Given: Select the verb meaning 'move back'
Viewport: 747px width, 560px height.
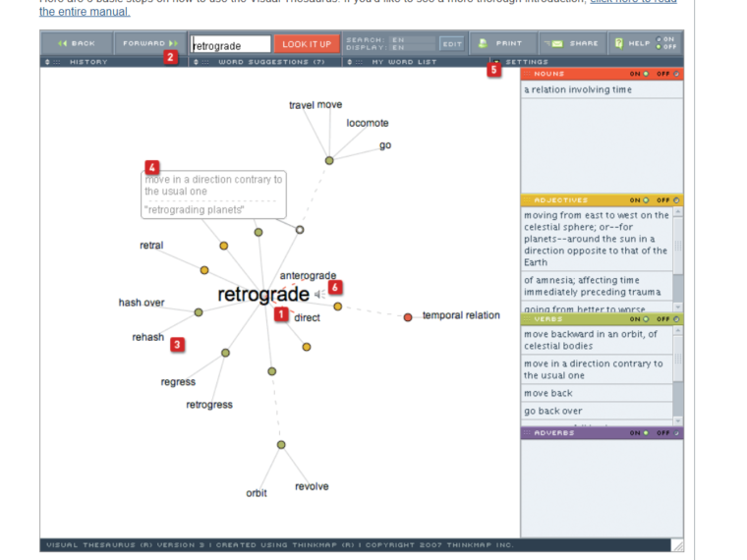Looking at the screenshot, I should point(597,393).
